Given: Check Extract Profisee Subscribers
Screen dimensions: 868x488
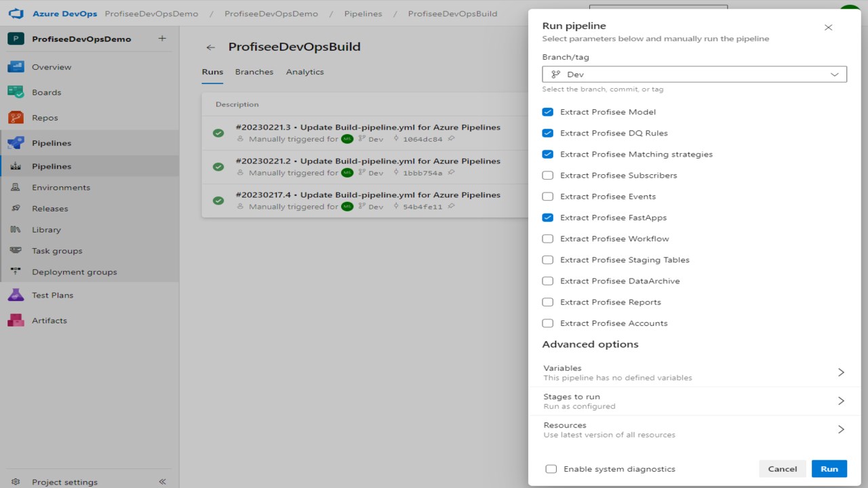Looking at the screenshot, I should coord(548,175).
